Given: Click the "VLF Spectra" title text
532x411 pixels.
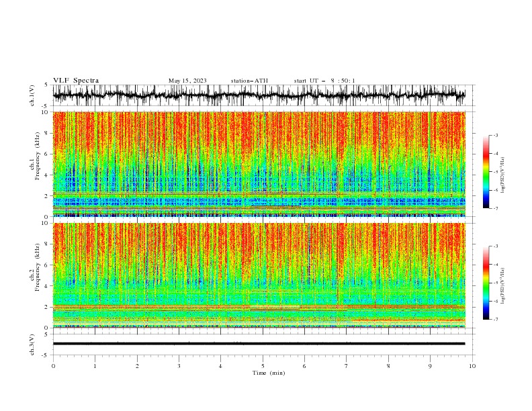Looking at the screenshot, I should [76, 81].
